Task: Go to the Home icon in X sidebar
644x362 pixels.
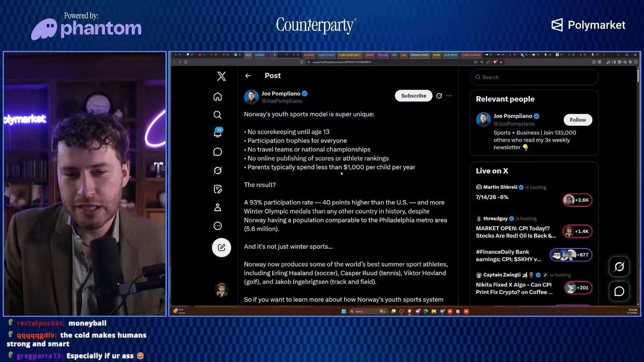Action: click(217, 97)
